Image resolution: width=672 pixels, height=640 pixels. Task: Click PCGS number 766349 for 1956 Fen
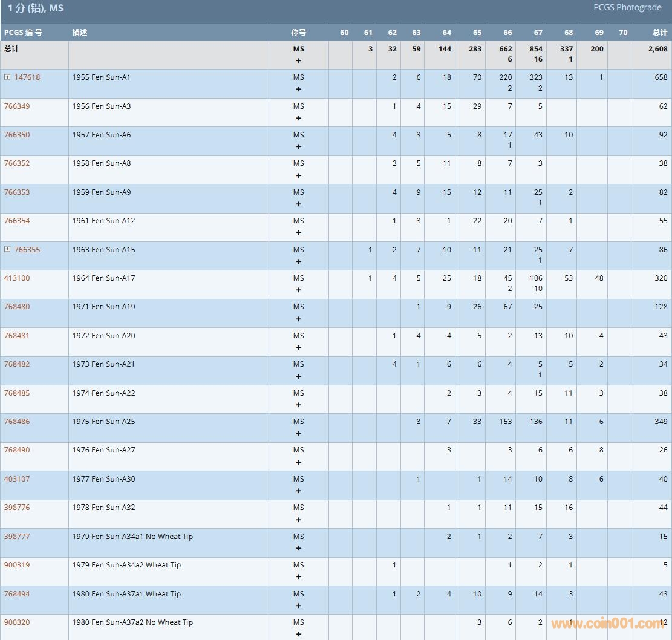click(x=17, y=106)
